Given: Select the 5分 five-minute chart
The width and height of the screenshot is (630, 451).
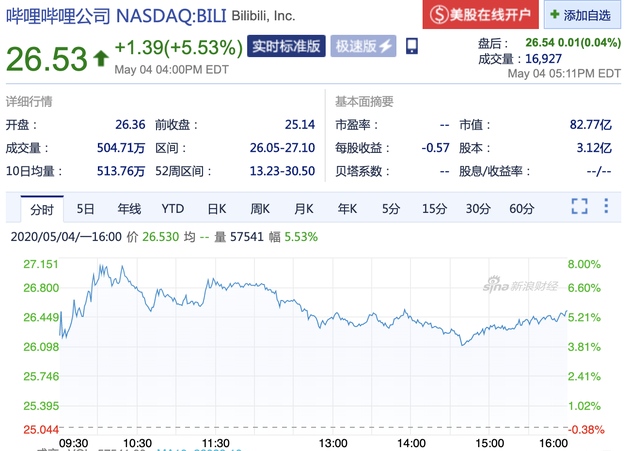Looking at the screenshot, I should click(390, 208).
